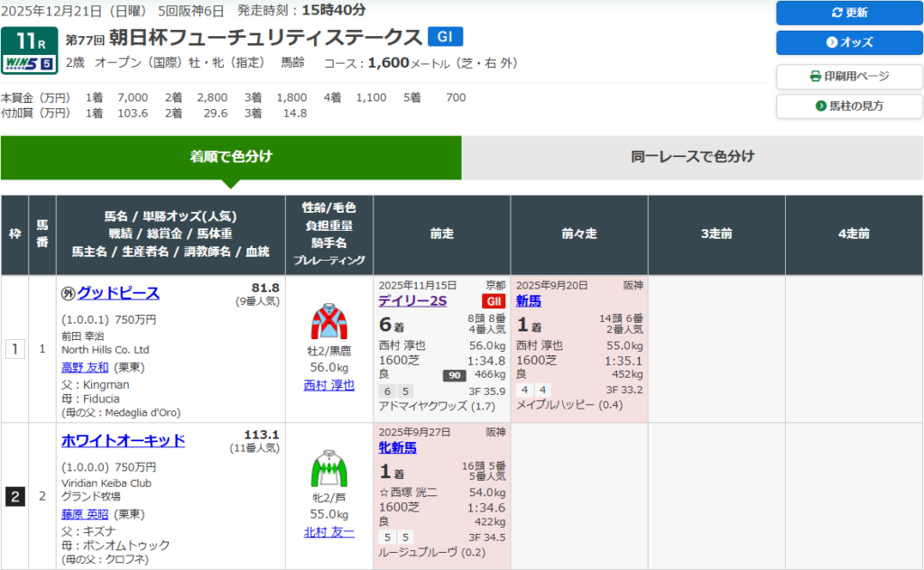The height and width of the screenshot is (570, 924).
Task: Open the 馬柱の見方 guide
Action: pos(849,106)
